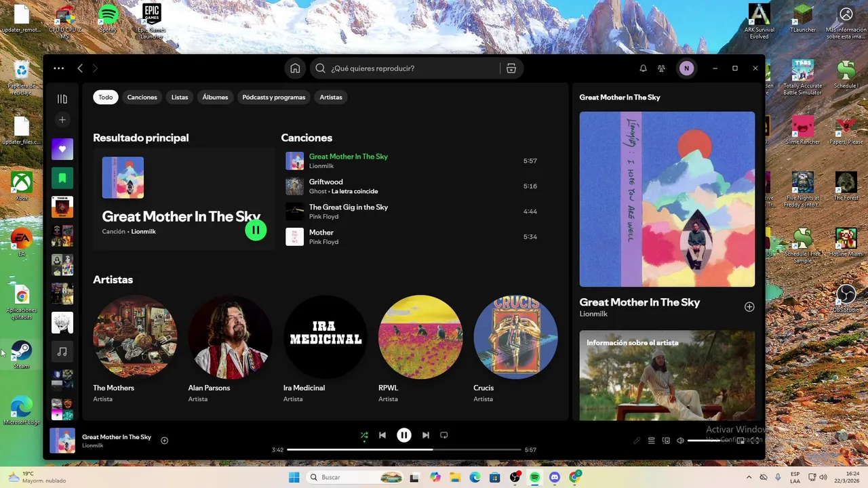Click the search field ¿Qué quieres reproducir?
868x488 pixels.
(406, 68)
